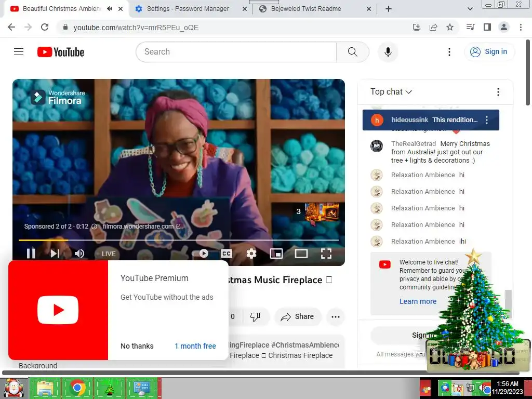
Task: Dislike the video
Action: (255, 316)
